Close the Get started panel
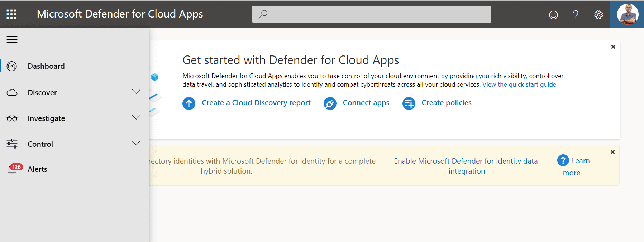This screenshot has height=242, width=644. pyautogui.click(x=613, y=47)
